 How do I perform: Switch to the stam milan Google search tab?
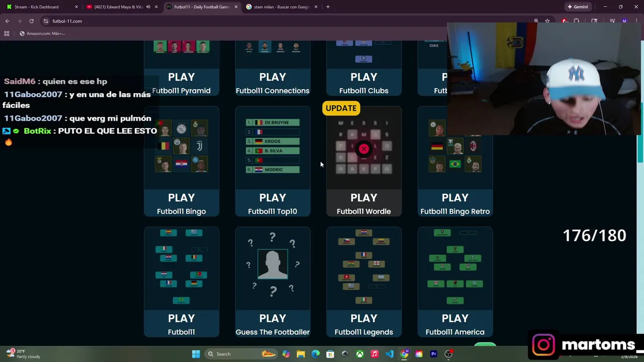click(281, 7)
